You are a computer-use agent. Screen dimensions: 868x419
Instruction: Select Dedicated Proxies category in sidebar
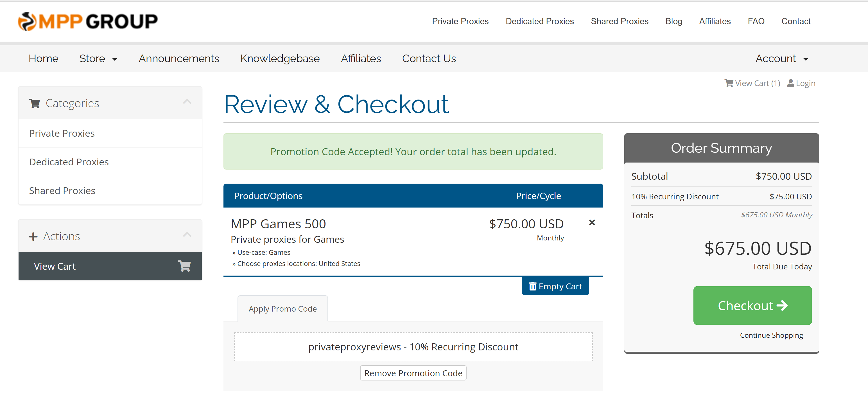pos(110,162)
